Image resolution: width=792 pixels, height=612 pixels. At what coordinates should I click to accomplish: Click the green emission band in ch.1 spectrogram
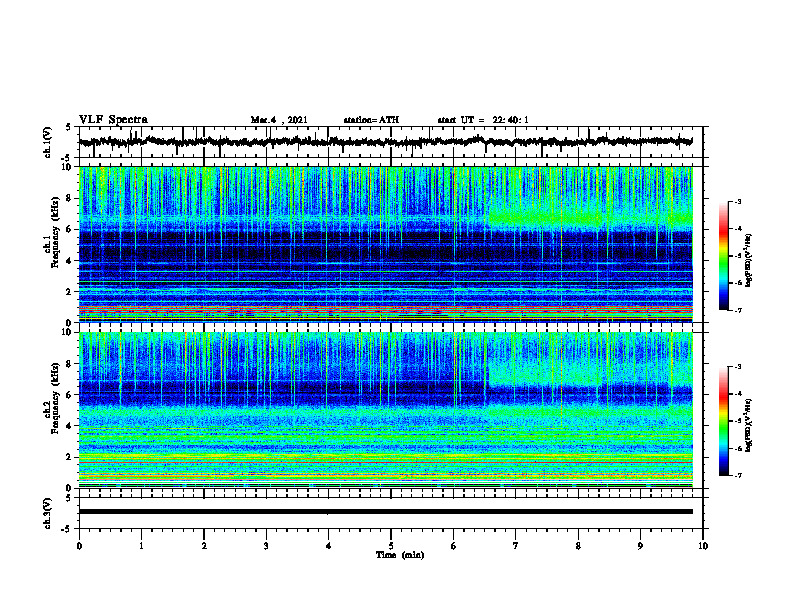tap(546, 218)
